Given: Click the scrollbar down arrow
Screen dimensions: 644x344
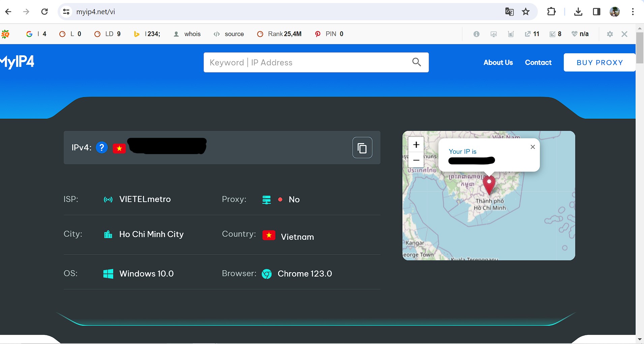Looking at the screenshot, I should tap(640, 339).
